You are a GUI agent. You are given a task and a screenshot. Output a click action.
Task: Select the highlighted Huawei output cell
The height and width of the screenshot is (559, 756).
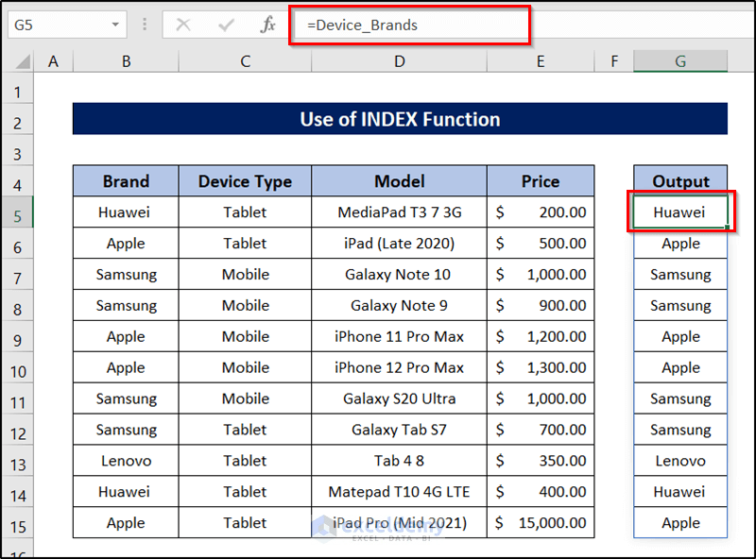pos(679,212)
